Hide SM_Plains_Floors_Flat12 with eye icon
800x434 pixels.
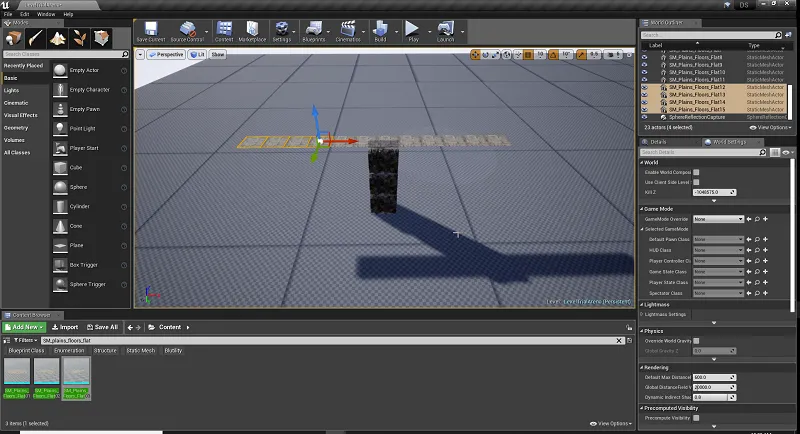(x=644, y=87)
